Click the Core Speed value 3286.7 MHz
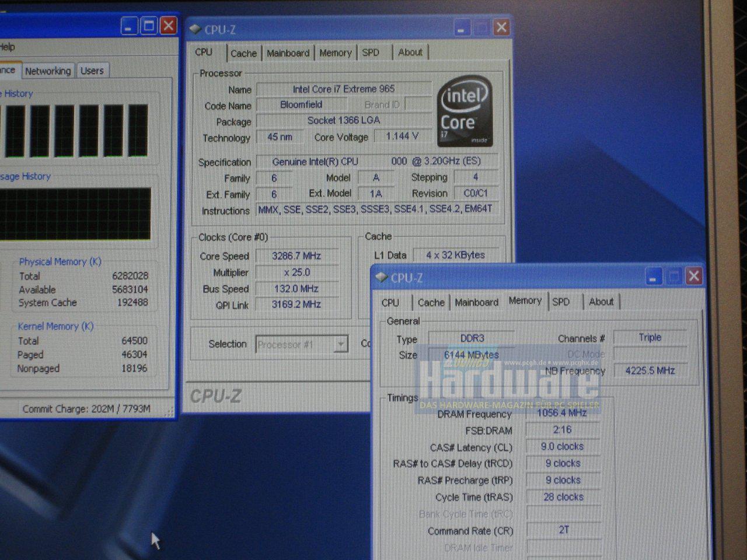 click(296, 256)
